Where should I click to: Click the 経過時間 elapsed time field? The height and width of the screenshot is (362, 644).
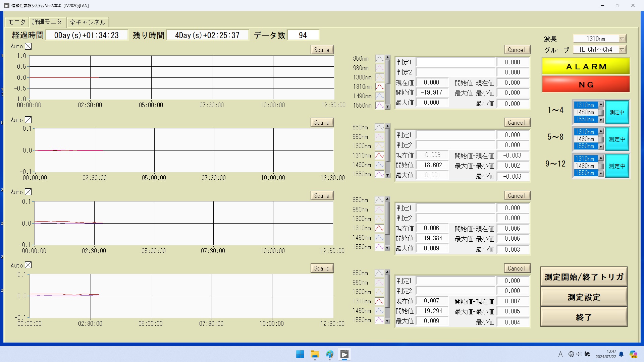pyautogui.click(x=87, y=35)
